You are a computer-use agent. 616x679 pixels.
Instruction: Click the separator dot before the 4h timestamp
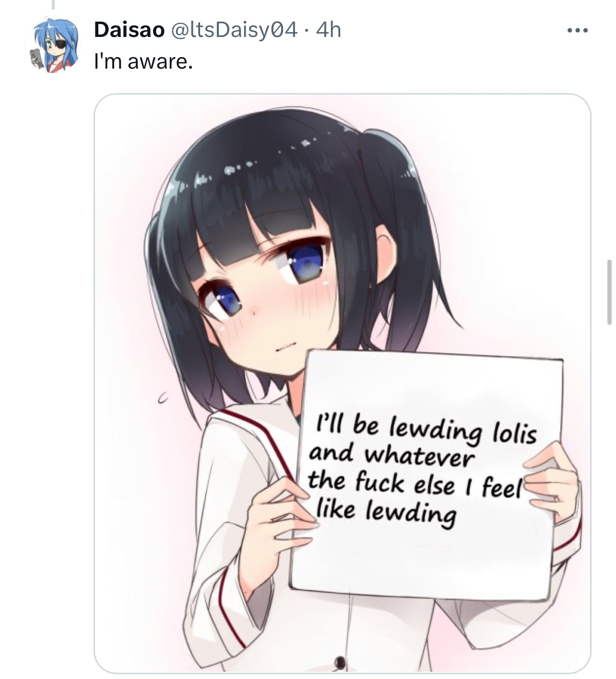[308, 32]
